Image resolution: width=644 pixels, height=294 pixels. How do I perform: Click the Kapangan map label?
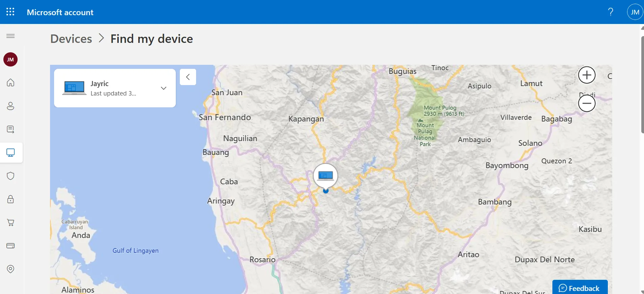(306, 119)
